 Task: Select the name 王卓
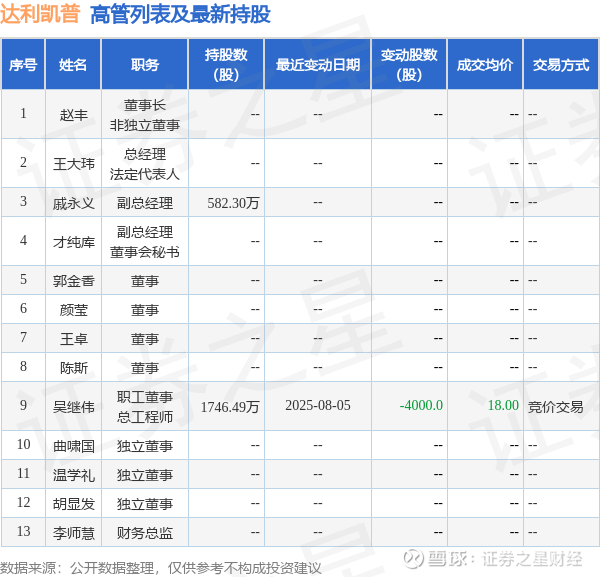73,339
